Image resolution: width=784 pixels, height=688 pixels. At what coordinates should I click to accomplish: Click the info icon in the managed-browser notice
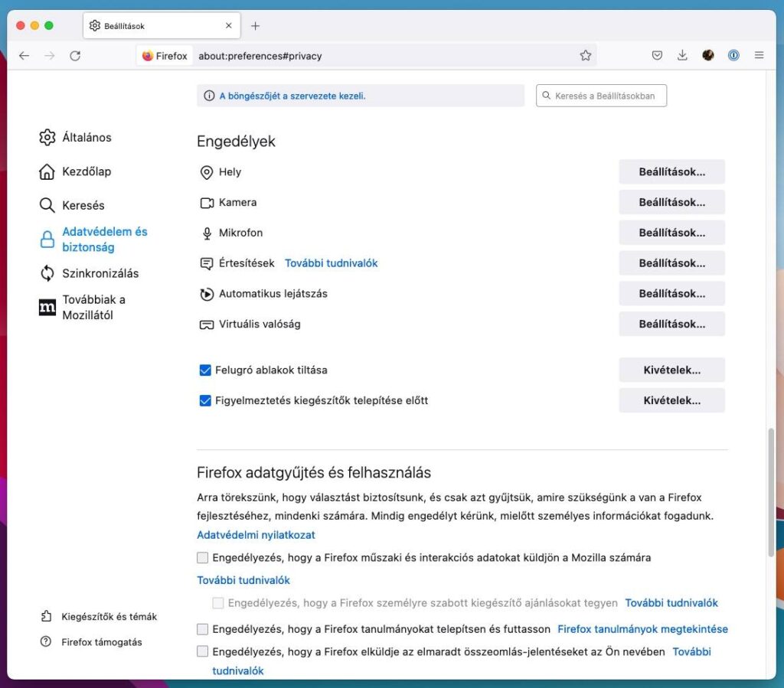click(x=209, y=96)
